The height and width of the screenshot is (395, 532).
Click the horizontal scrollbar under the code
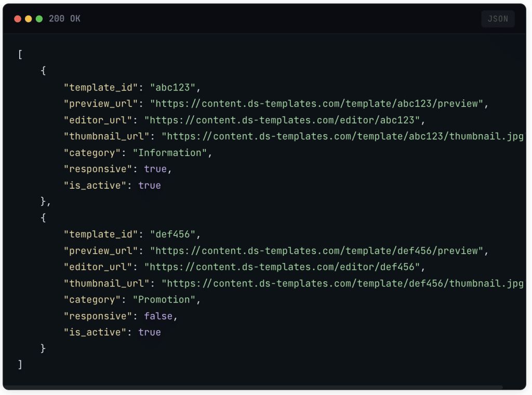[254, 387]
